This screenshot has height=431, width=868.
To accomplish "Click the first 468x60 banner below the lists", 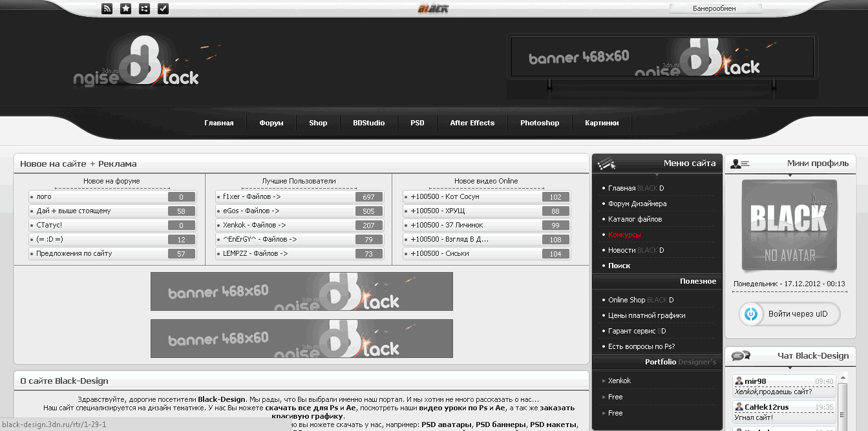I will click(302, 291).
